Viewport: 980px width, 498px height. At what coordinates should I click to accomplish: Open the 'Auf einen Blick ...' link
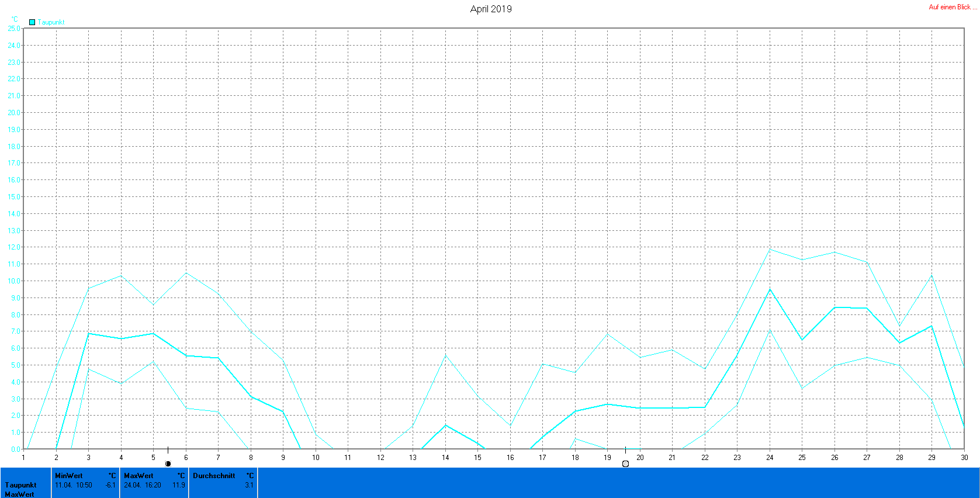coord(953,7)
